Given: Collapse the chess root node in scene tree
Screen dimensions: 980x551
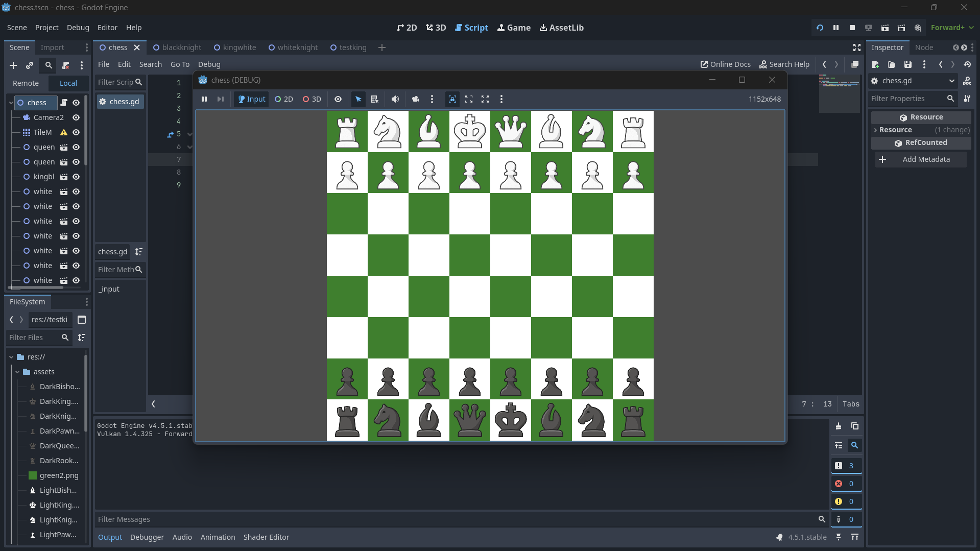Looking at the screenshot, I should click(x=11, y=103).
